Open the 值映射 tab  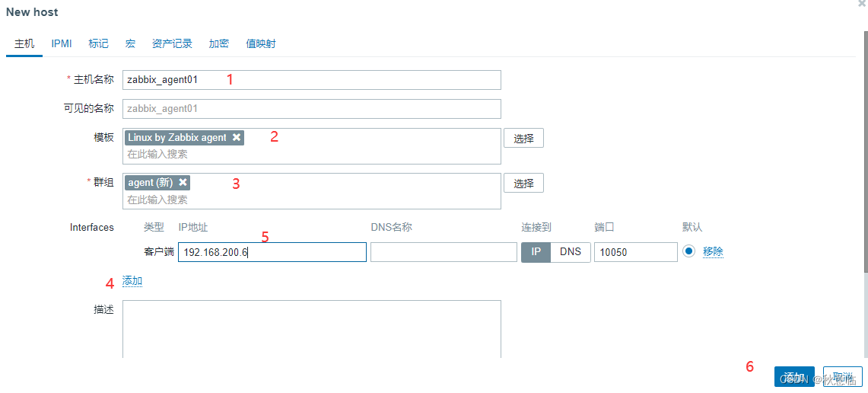click(261, 43)
